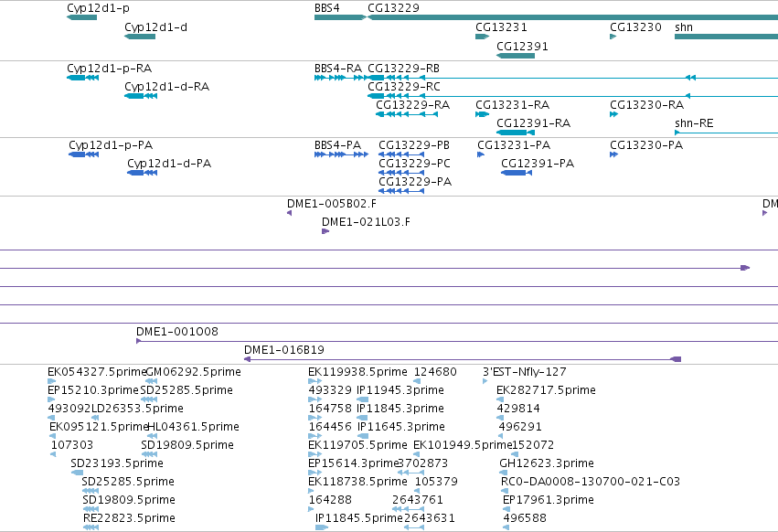Select the BBS4 gene label
Screen dimensions: 778x532
(x=327, y=8)
